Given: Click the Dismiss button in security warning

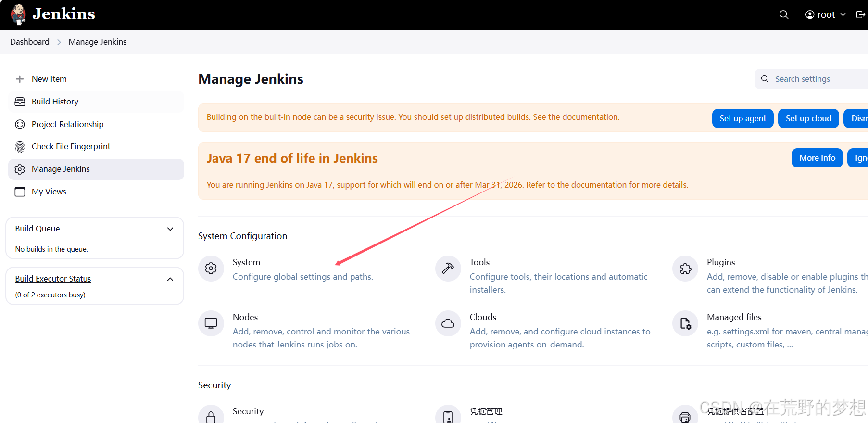Looking at the screenshot, I should pos(856,118).
